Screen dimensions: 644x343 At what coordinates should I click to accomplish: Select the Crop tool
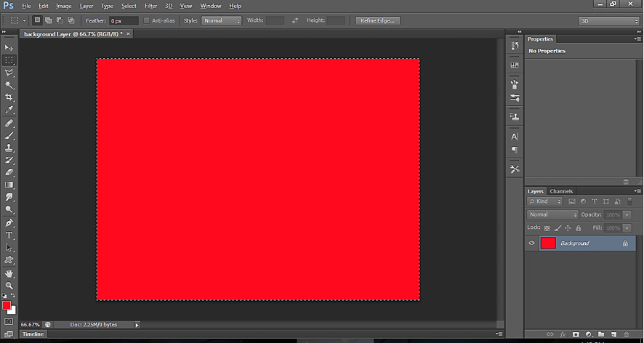pos(9,97)
